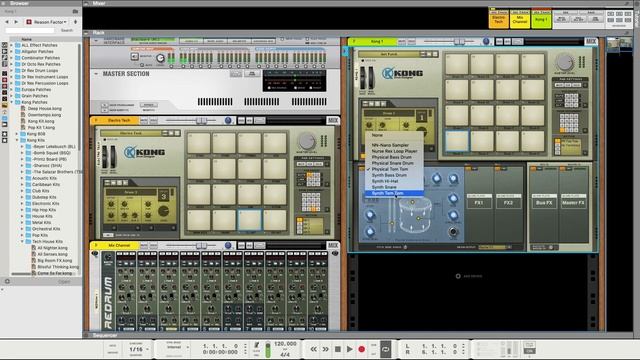Click MIX button on Mix Channel strip
640x360 pixels.
coord(333,245)
